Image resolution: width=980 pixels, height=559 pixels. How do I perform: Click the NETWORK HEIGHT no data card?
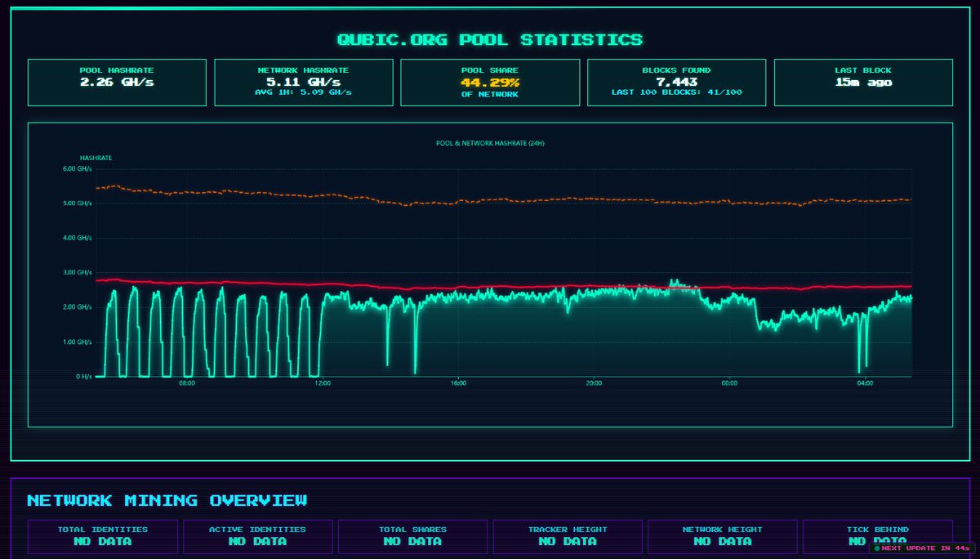pyautogui.click(x=723, y=536)
